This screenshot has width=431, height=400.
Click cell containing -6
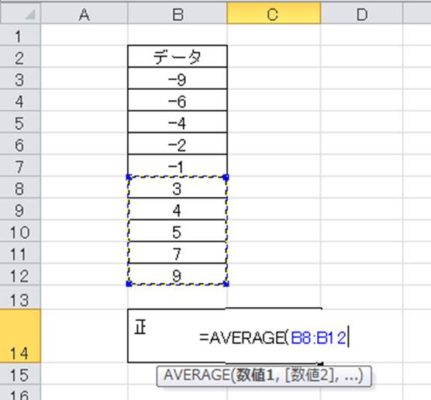[177, 100]
